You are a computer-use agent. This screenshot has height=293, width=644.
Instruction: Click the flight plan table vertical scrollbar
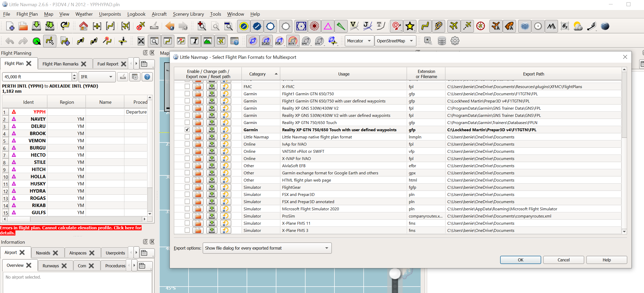(150, 199)
